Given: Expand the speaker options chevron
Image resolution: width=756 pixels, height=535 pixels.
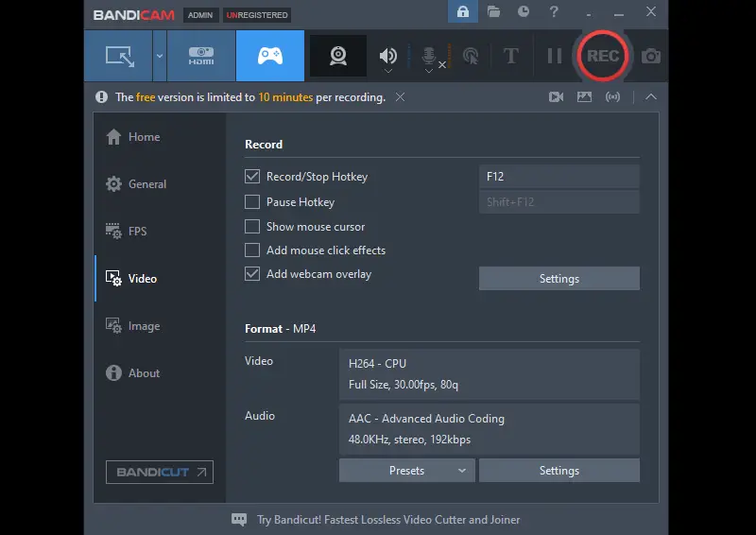Looking at the screenshot, I should (x=387, y=71).
